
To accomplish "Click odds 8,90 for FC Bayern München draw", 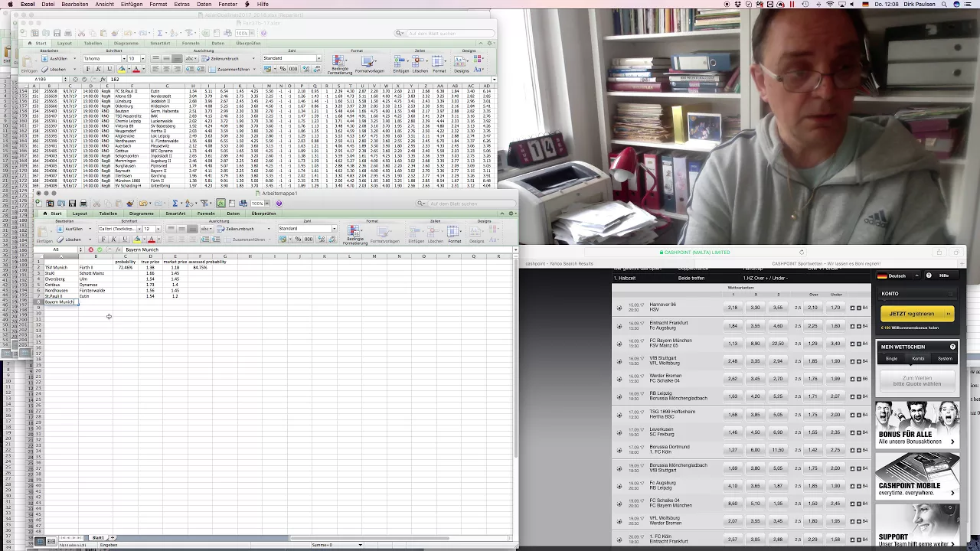I will 755,344.
